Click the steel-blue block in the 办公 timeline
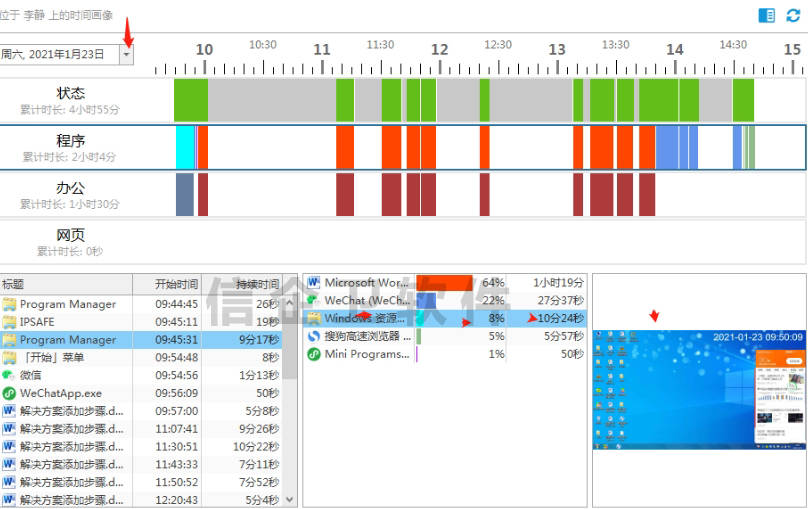Image resolution: width=808 pixels, height=509 pixels. coord(184,194)
